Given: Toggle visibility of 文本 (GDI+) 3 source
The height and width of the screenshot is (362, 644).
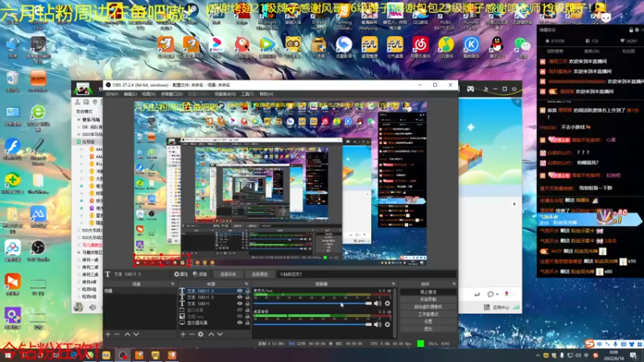Looking at the screenshot, I should pyautogui.click(x=240, y=290).
